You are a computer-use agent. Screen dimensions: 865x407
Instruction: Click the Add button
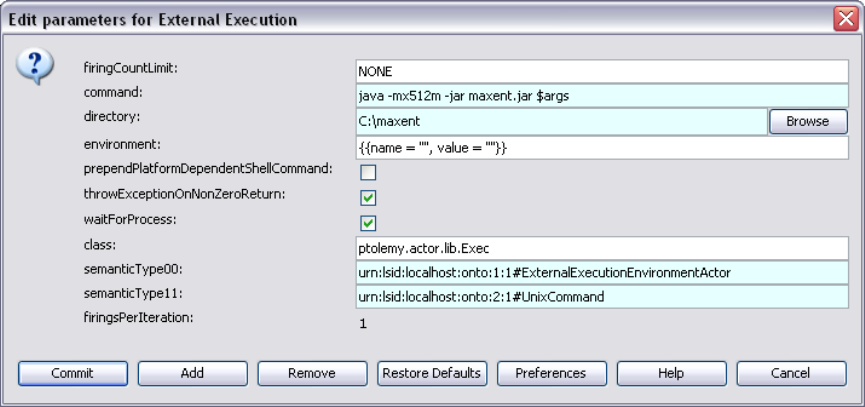click(192, 373)
